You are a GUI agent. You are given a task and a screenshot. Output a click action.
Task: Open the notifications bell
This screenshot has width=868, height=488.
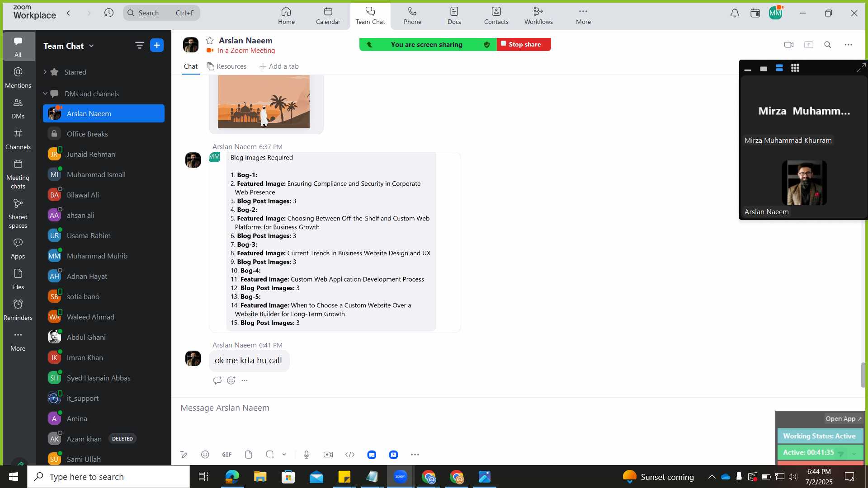pyautogui.click(x=735, y=13)
